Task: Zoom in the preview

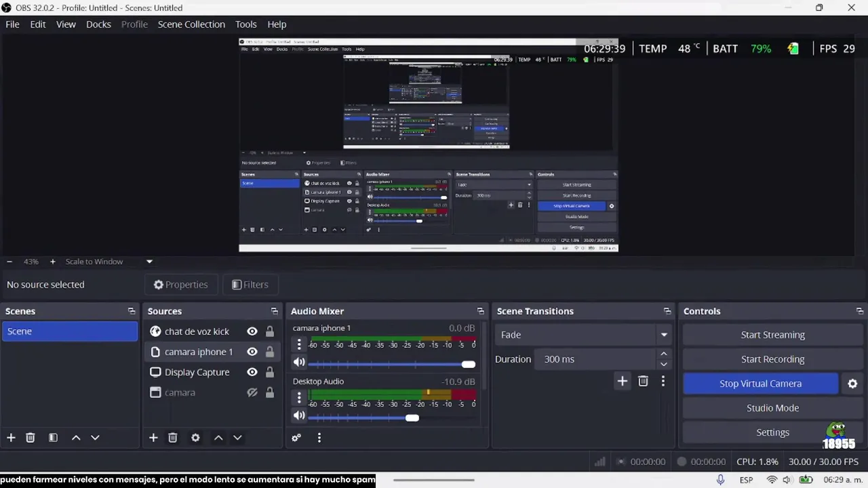Action: (52, 262)
